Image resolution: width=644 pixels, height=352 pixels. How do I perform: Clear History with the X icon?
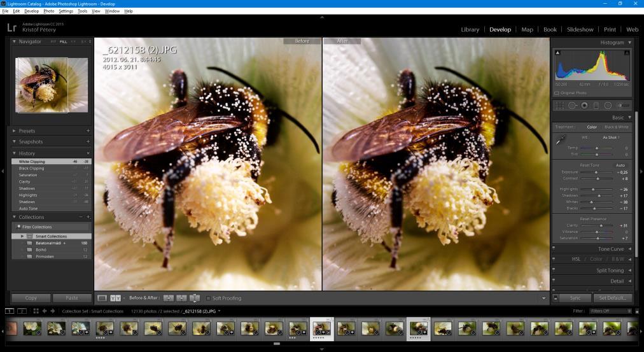pyautogui.click(x=88, y=153)
